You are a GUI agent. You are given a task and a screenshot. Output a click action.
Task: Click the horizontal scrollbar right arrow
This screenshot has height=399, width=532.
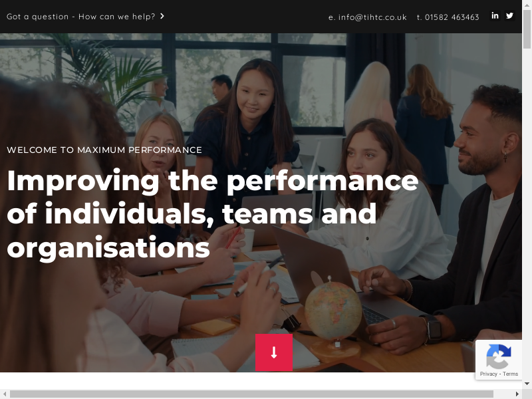517,394
